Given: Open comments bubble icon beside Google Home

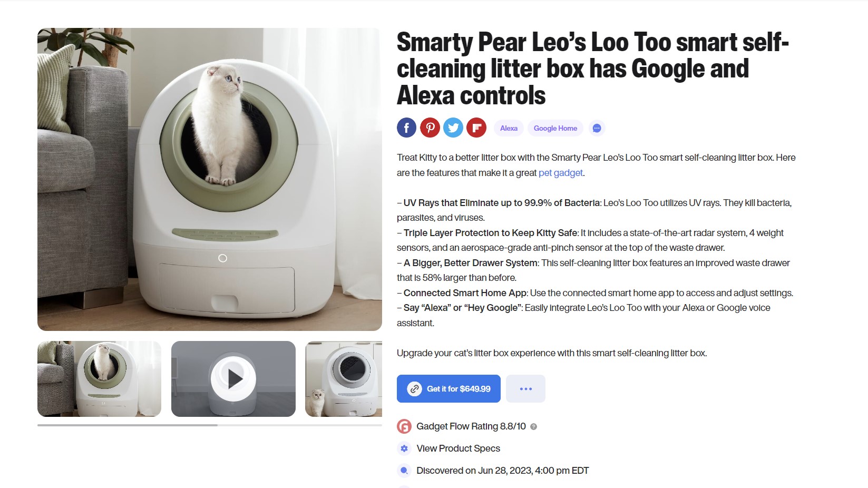Looking at the screenshot, I should coord(597,128).
